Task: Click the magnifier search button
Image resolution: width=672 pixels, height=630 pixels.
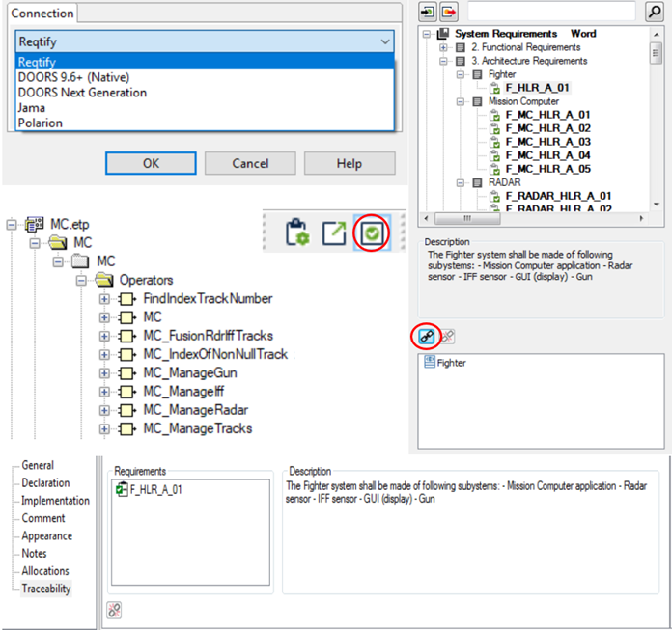Action: click(655, 12)
